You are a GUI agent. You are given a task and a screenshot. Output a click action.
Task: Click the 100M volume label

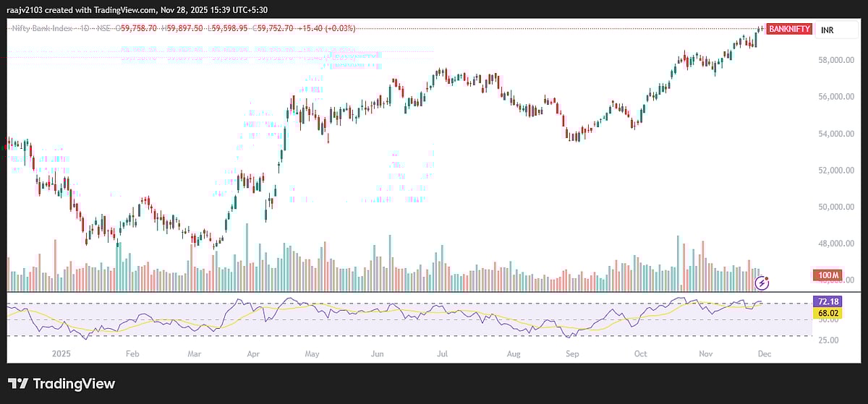tap(825, 275)
